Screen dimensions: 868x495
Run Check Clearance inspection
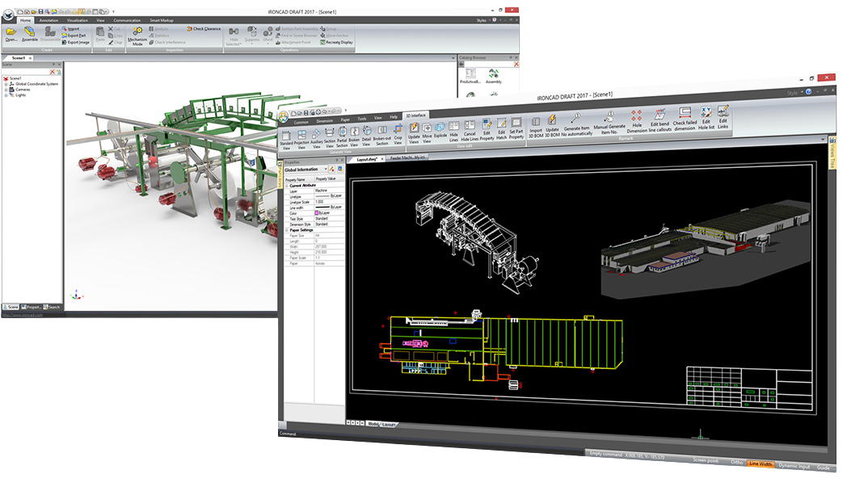click(204, 29)
